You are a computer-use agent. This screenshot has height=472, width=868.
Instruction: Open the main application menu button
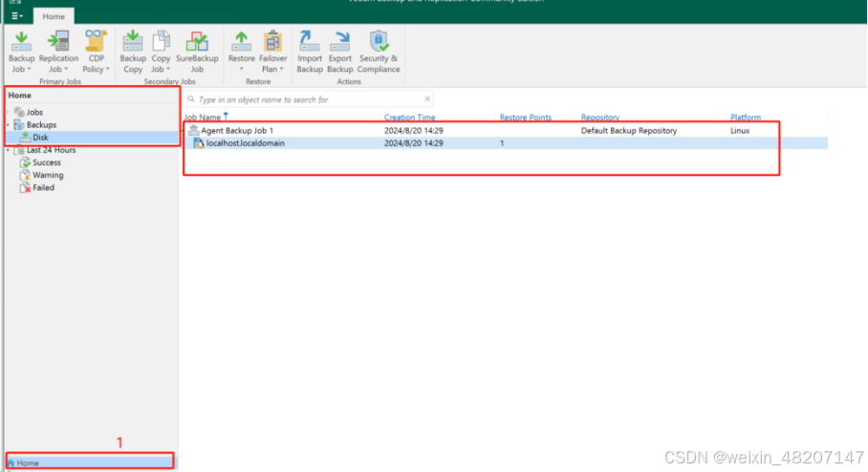tap(17, 16)
